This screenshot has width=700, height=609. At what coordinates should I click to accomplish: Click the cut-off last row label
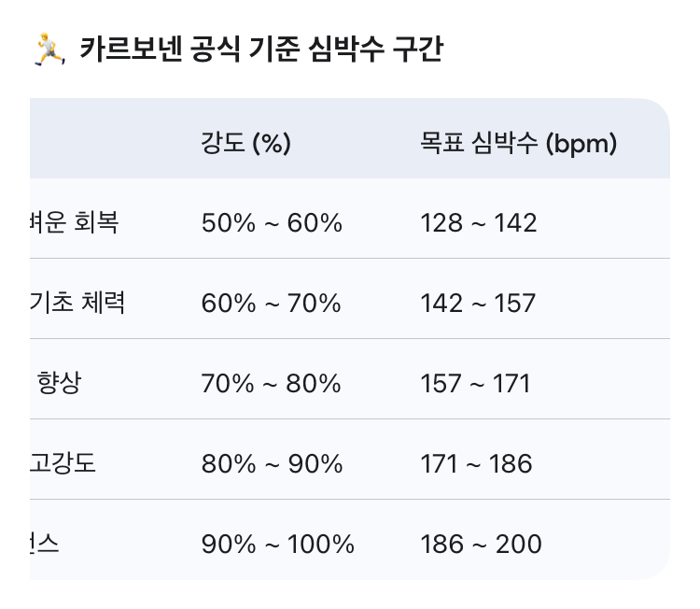point(45,544)
